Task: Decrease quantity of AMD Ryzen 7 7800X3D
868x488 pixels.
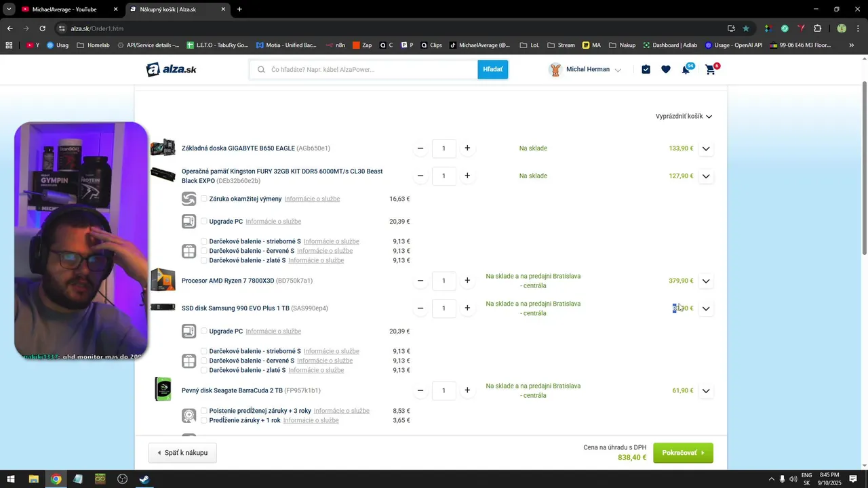Action: click(x=420, y=281)
